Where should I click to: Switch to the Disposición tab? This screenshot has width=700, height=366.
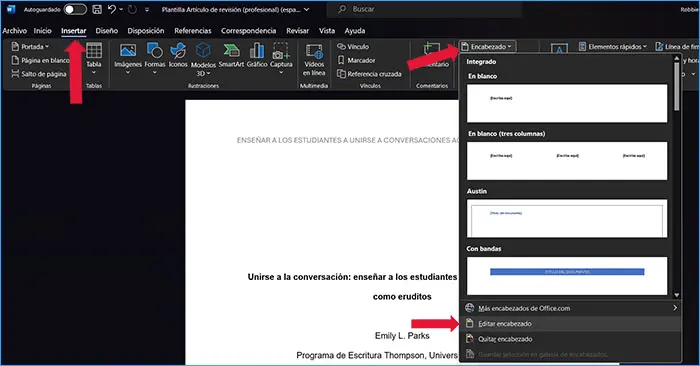(x=146, y=31)
